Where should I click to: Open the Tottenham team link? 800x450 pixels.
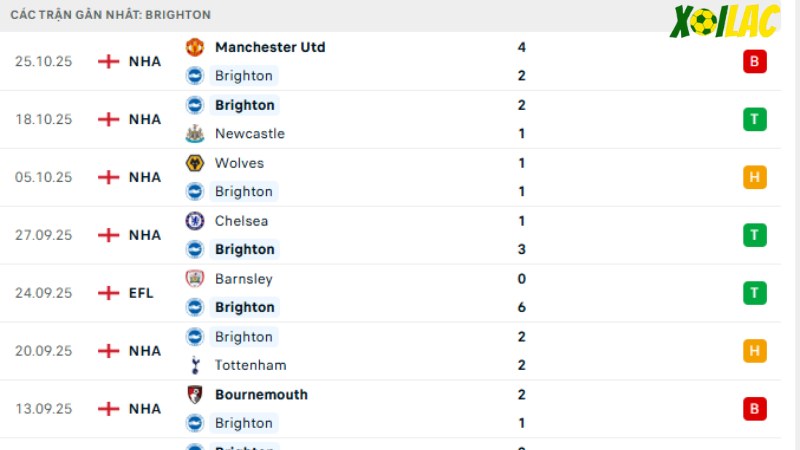[251, 365]
